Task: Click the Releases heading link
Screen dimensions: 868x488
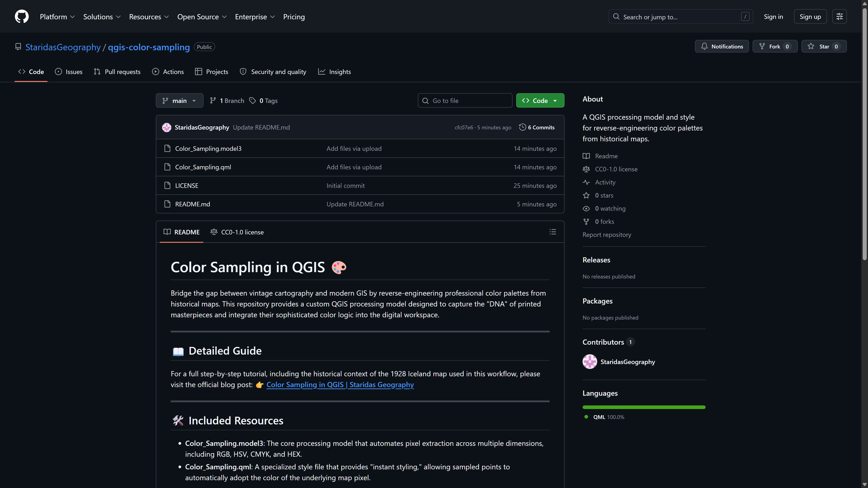Action: click(x=596, y=260)
